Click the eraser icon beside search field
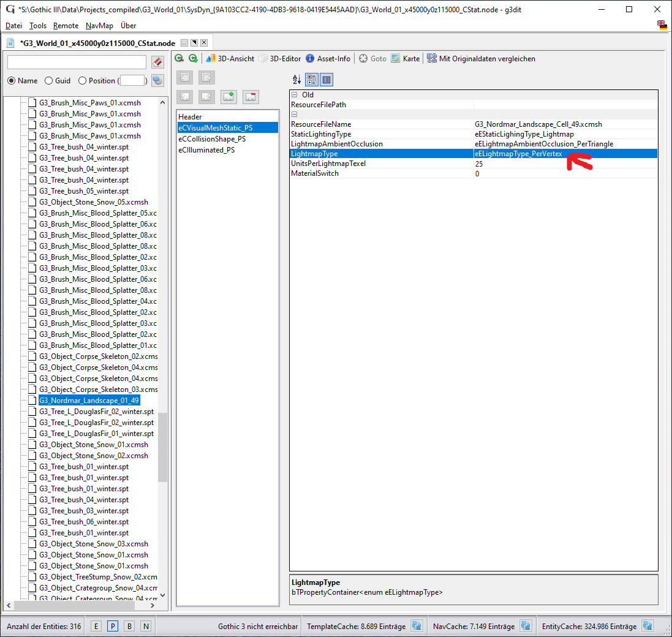 coord(157,62)
